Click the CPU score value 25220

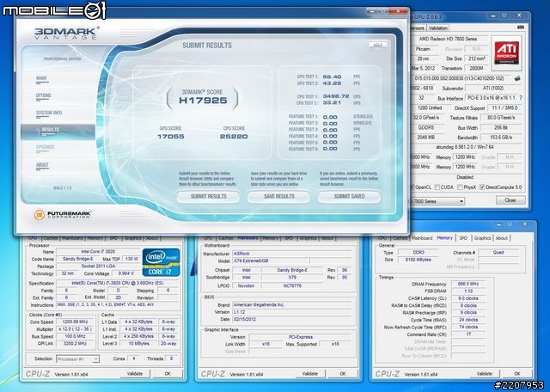click(234, 137)
